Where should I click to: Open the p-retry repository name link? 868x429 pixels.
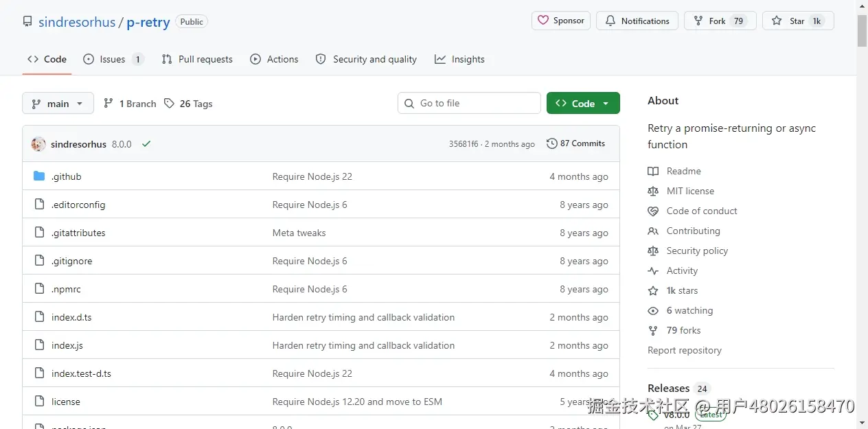tap(148, 22)
